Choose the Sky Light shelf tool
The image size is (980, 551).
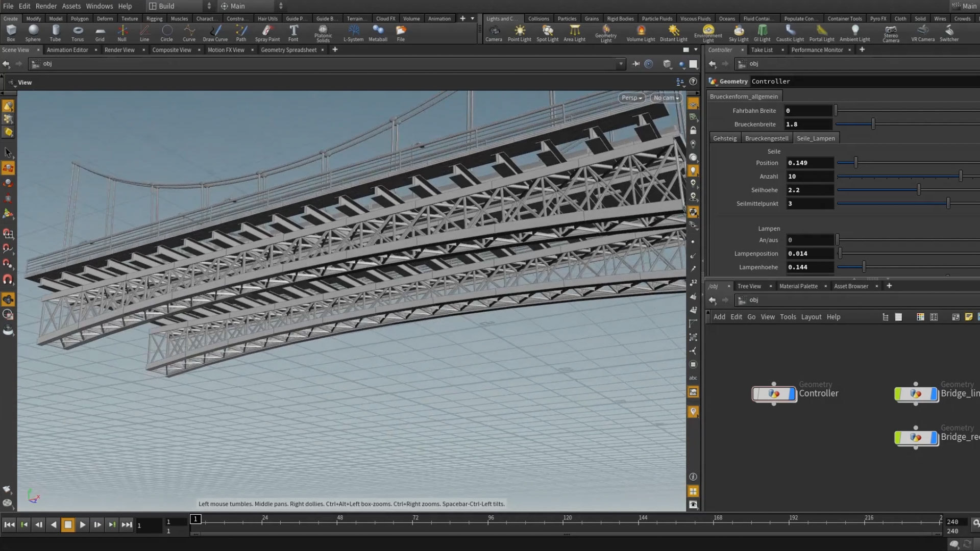point(739,31)
